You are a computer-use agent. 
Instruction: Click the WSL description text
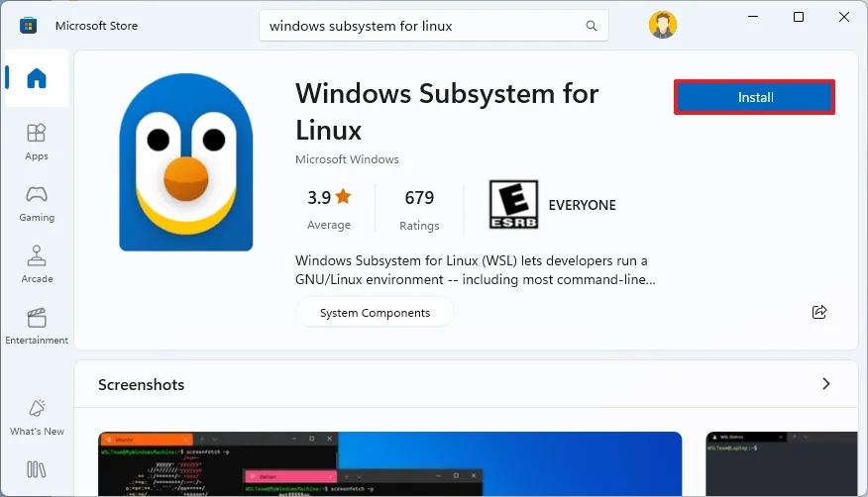point(475,269)
